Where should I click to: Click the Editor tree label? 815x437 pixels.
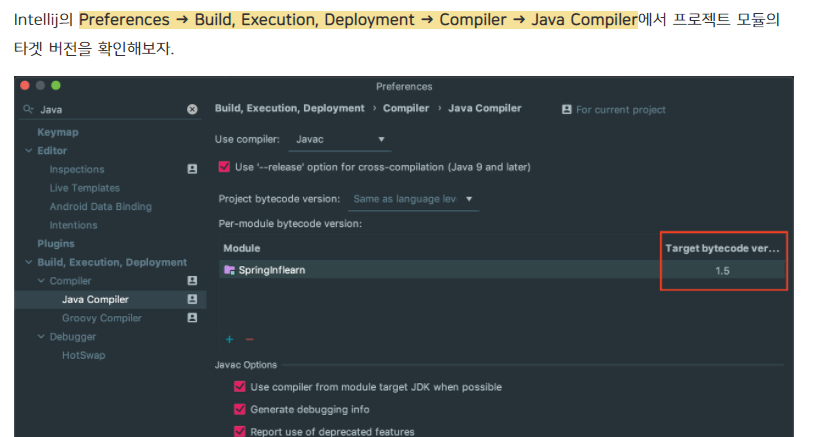pyautogui.click(x=52, y=151)
